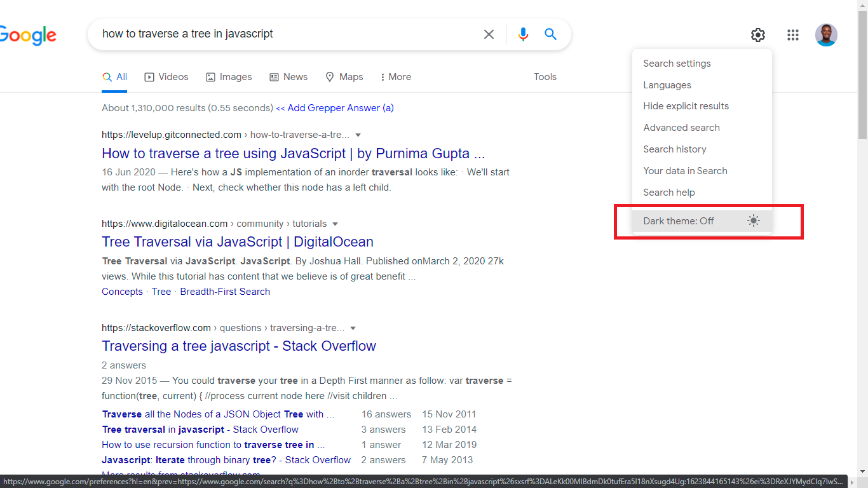Start voice search with the microphone icon
868x488 pixels.
point(523,34)
